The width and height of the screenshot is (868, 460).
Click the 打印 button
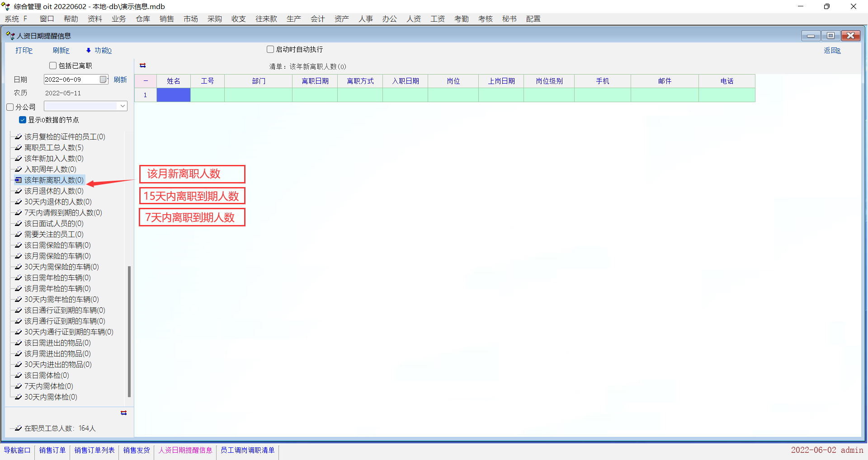(x=24, y=51)
